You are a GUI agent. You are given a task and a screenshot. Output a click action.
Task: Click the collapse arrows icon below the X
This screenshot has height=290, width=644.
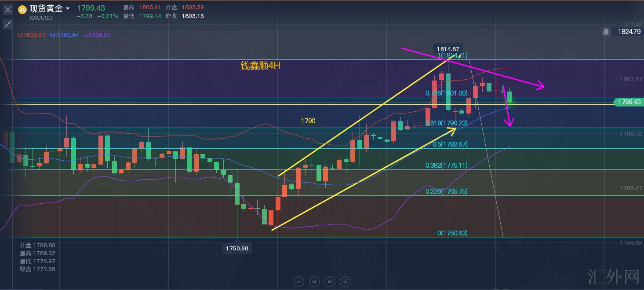click(x=8, y=24)
